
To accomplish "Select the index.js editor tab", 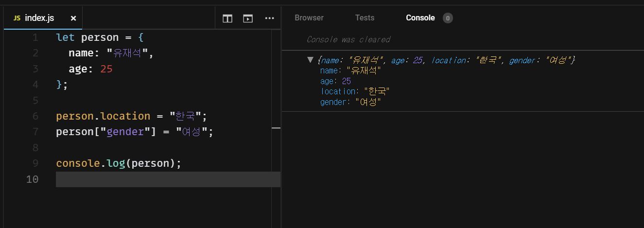I will (43, 18).
